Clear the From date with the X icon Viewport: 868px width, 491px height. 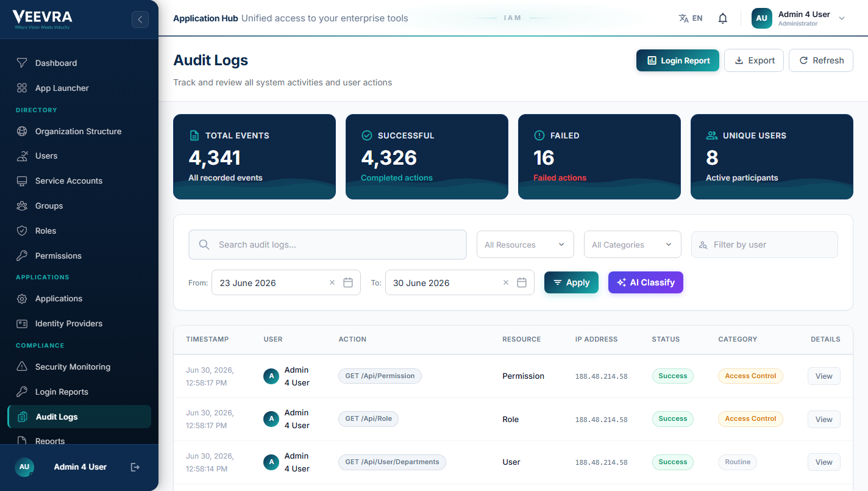[332, 282]
